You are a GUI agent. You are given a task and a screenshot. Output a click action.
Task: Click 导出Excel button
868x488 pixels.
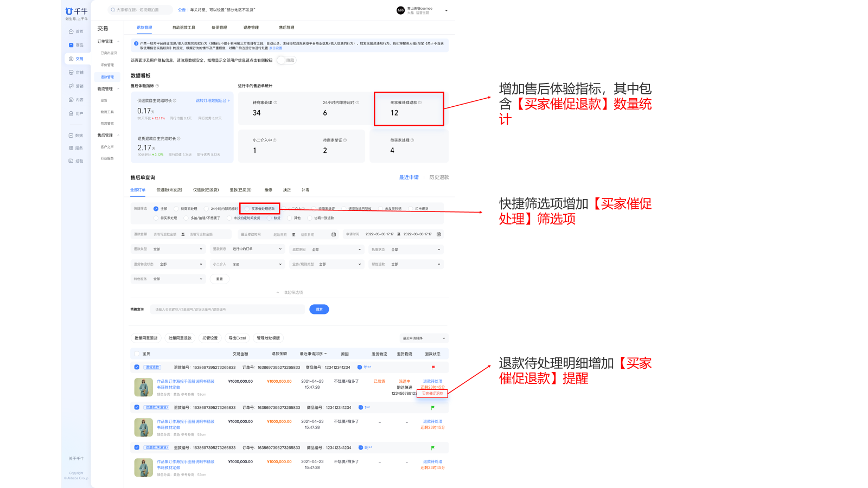[237, 338]
